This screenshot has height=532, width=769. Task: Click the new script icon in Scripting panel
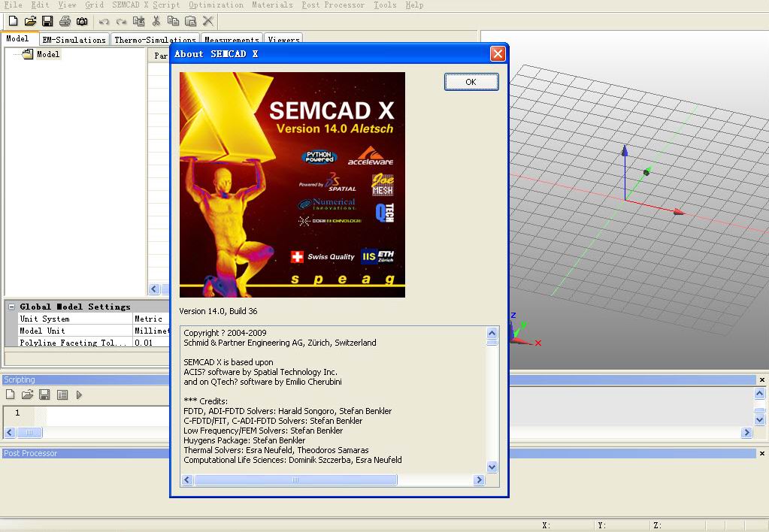[x=11, y=394]
